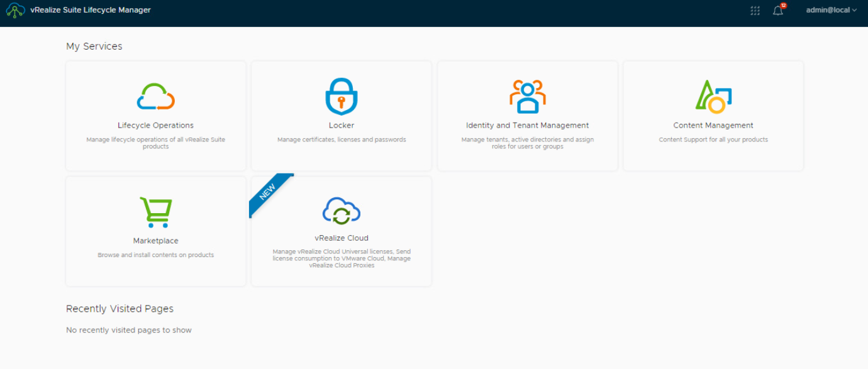868x369 pixels.
Task: Click 'Manage certificates, licenses and passwords' description
Action: [x=342, y=140]
